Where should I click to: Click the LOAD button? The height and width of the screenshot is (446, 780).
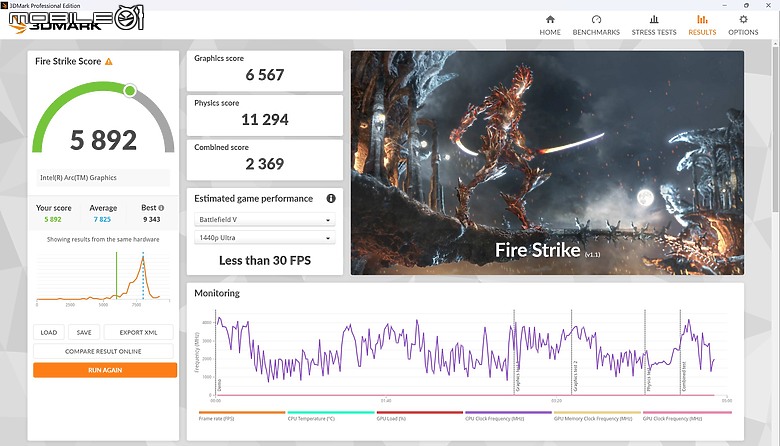[49, 332]
